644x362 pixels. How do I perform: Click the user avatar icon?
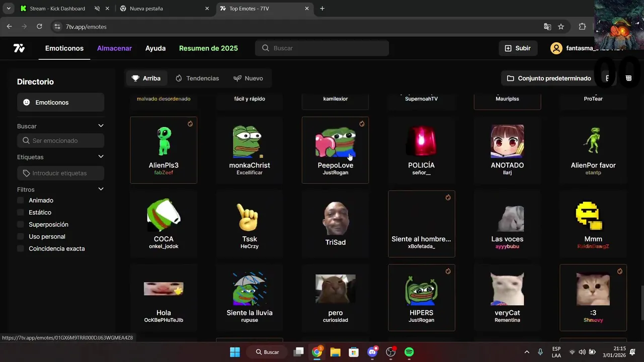click(556, 48)
